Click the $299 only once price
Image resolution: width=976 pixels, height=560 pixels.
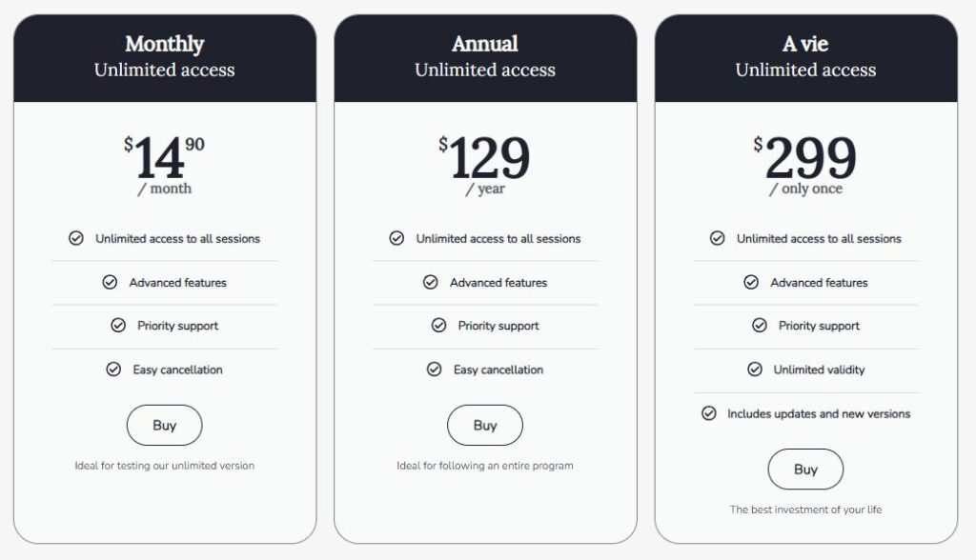805,158
